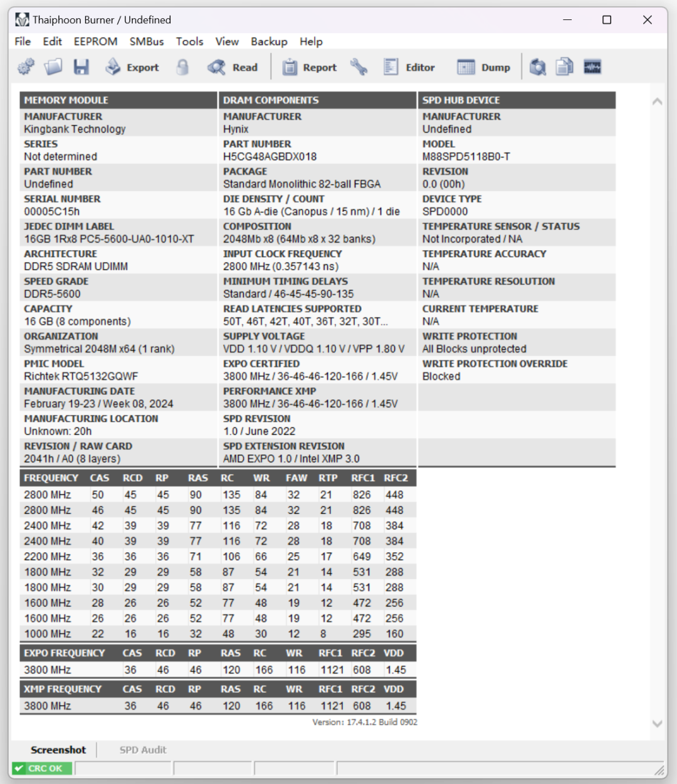Click the DDR5 SDRAM UDIMM architecture value
This screenshot has width=677, height=784.
tap(76, 267)
